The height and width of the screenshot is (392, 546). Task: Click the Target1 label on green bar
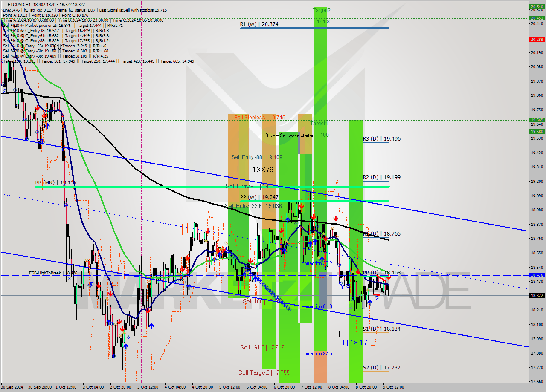319,124
